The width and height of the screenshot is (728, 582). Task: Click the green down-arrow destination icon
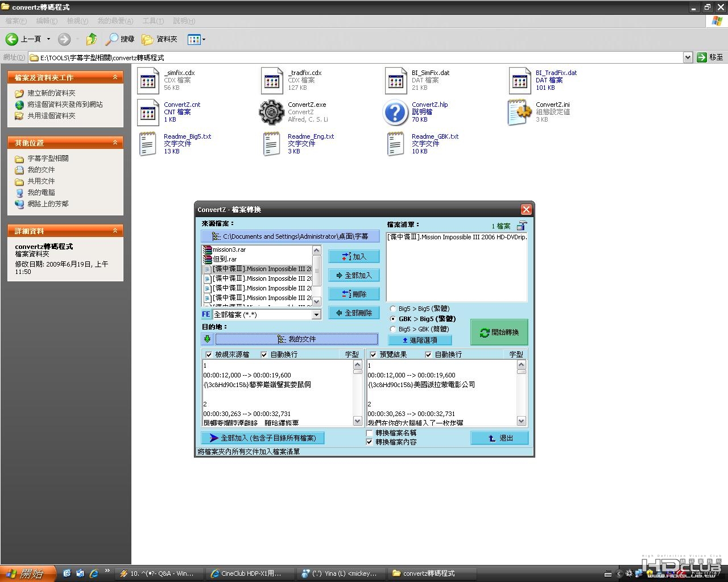click(x=207, y=339)
